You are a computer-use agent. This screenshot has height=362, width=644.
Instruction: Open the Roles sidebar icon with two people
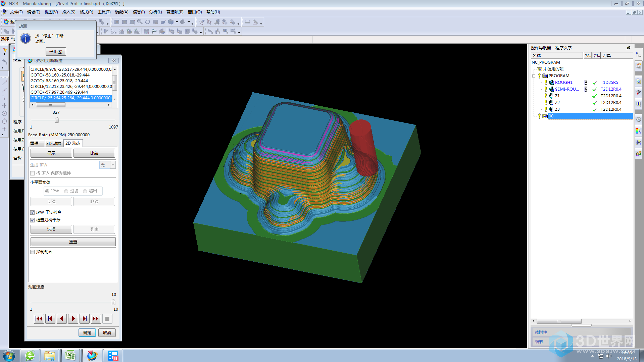639,154
